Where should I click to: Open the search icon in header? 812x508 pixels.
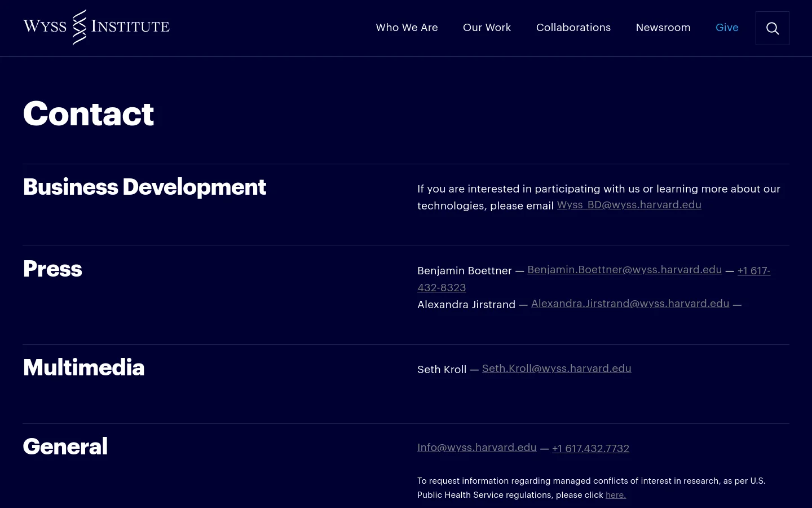(772, 28)
